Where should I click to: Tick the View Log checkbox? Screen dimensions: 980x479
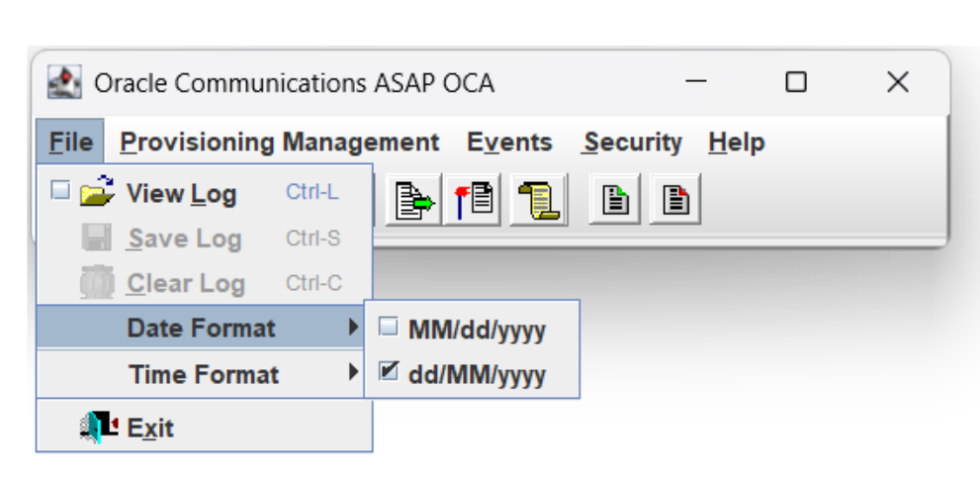click(x=60, y=190)
